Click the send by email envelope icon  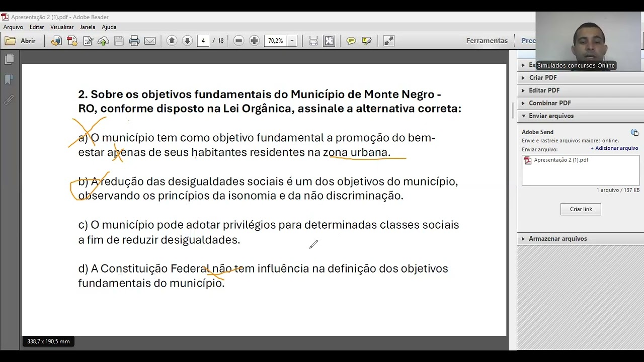[x=150, y=41]
